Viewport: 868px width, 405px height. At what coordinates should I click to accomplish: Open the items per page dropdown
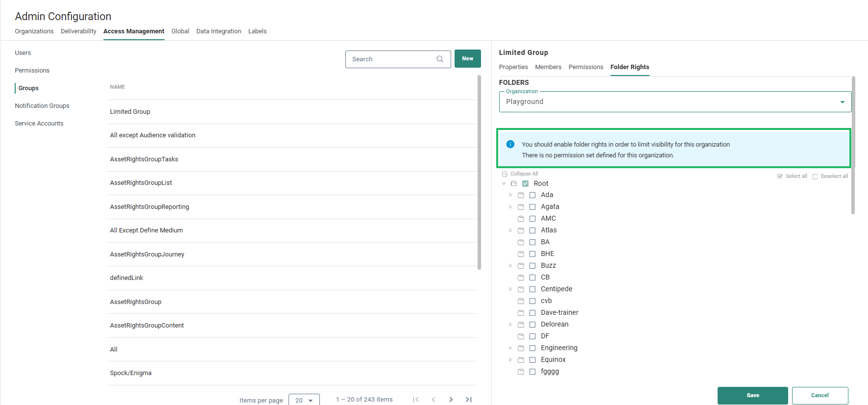point(304,400)
